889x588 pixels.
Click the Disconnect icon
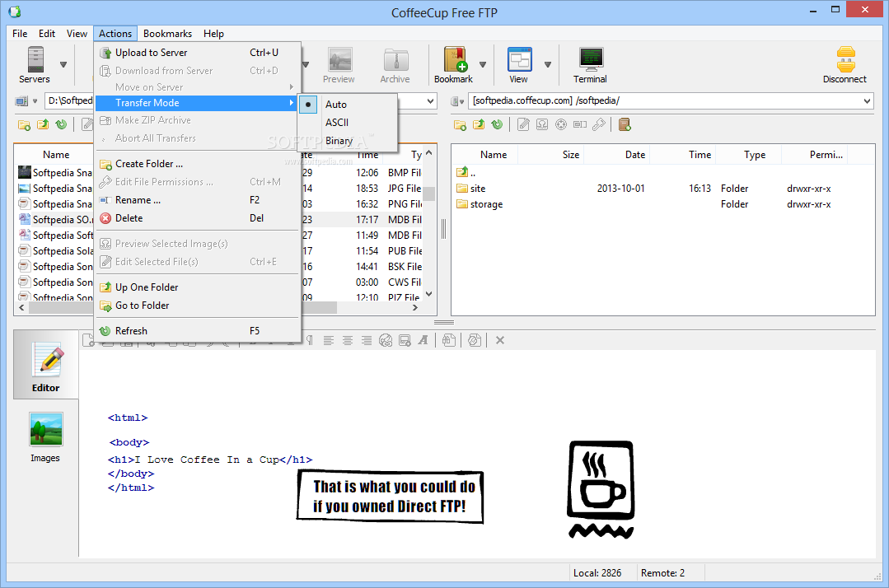[845, 64]
